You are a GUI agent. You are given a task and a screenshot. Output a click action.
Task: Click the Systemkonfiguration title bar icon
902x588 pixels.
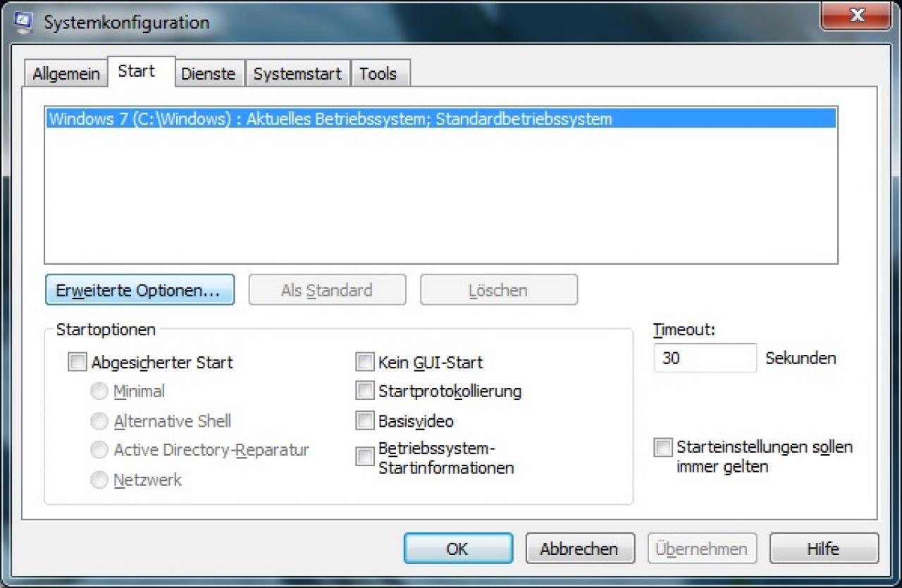[x=23, y=22]
